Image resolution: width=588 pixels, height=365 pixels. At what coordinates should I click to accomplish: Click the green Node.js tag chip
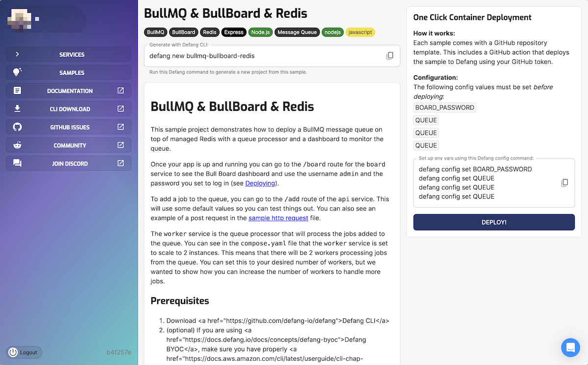[x=260, y=32]
